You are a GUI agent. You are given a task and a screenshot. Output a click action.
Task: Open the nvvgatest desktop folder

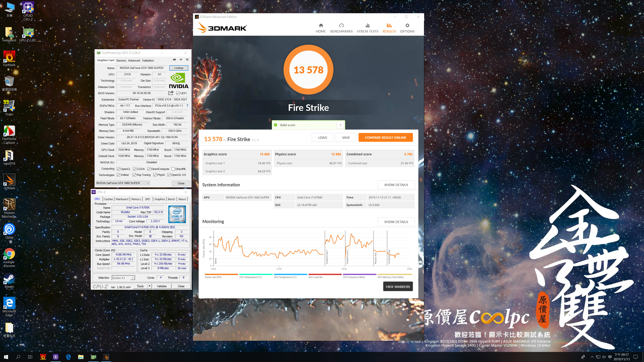[x=9, y=34]
